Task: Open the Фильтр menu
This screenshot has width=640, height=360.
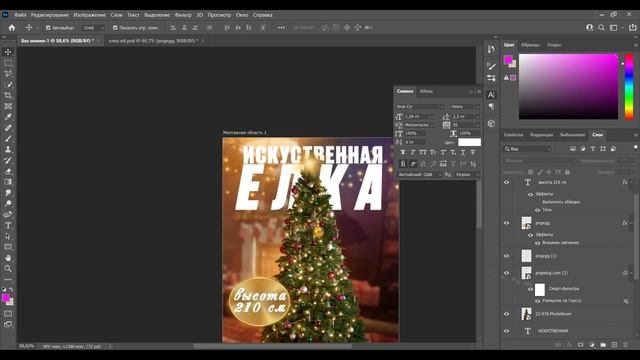Action: [183, 15]
